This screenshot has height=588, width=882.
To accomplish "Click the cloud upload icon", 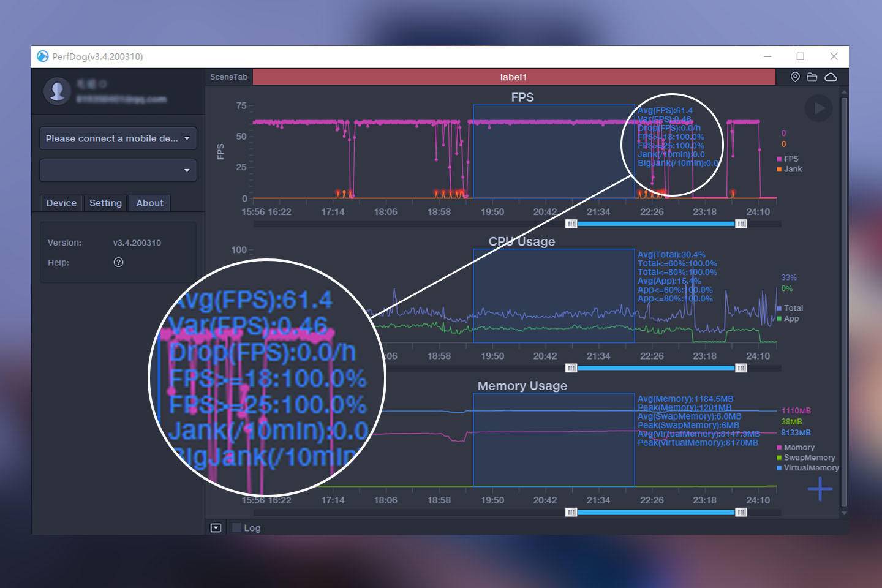I will click(x=831, y=77).
